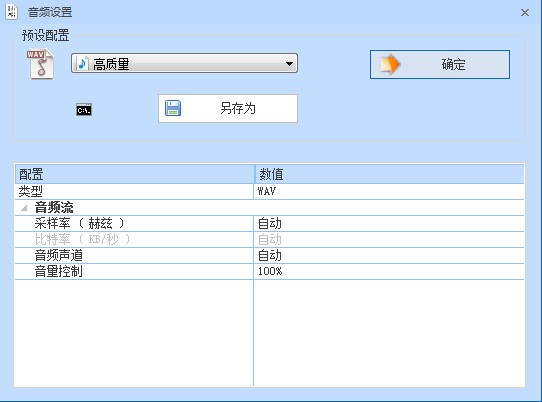
Task: Click the music note icon in preset dropdown
Action: pos(83,64)
